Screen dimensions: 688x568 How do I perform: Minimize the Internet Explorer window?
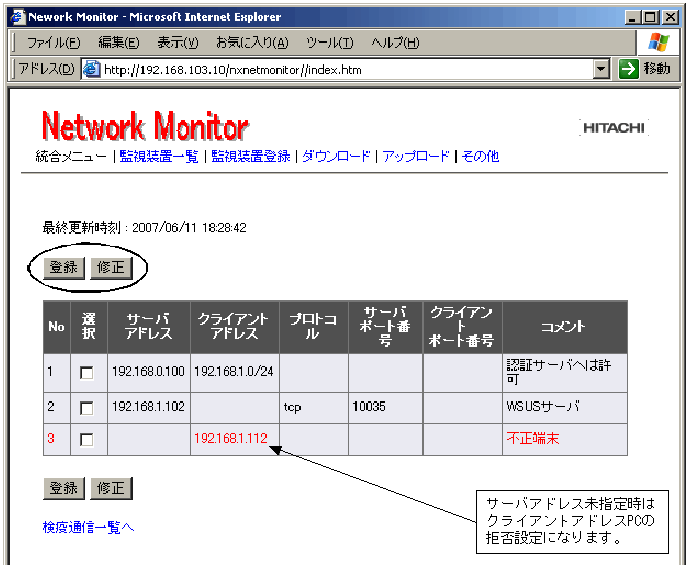coord(632,18)
